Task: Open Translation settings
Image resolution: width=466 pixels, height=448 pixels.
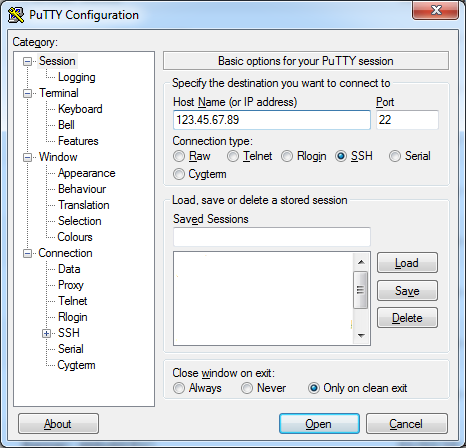Action: 84,205
